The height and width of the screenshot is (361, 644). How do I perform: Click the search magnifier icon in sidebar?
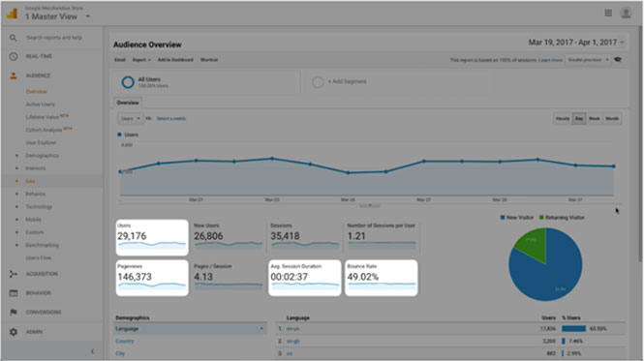click(14, 38)
